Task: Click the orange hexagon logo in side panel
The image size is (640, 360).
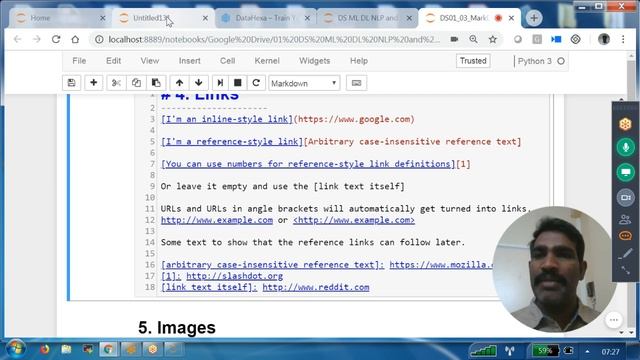Action: click(625, 124)
